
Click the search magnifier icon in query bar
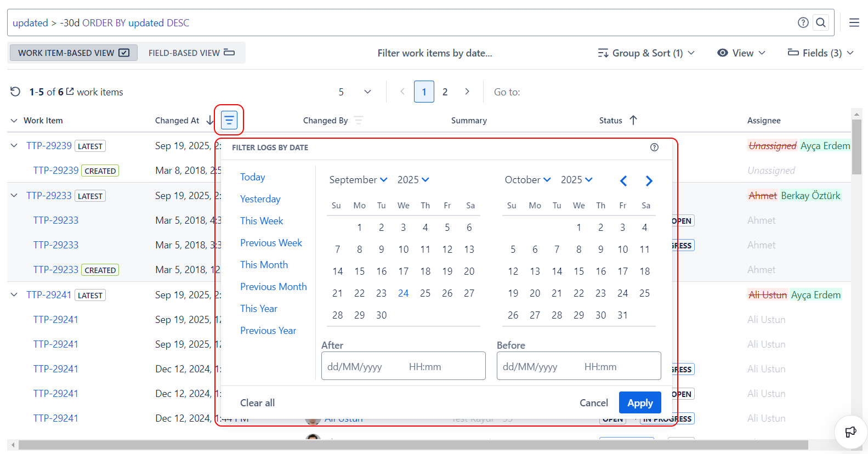[821, 22]
